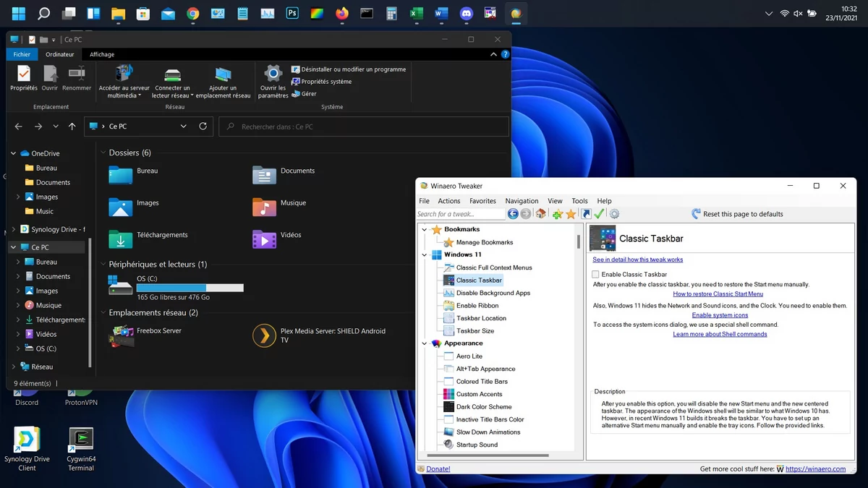The height and width of the screenshot is (488, 868).
Task: Click the Donate! link in status bar
Action: pos(438,468)
